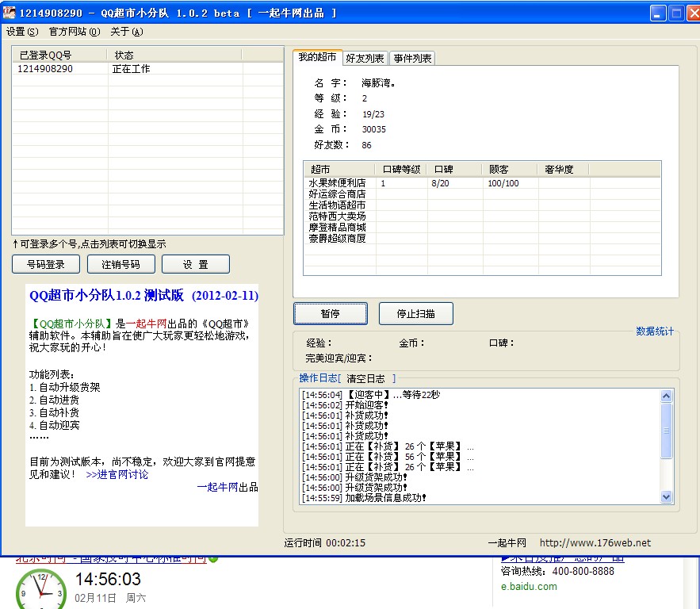Open the 关于(A) menu
700x609 pixels.
point(127,32)
